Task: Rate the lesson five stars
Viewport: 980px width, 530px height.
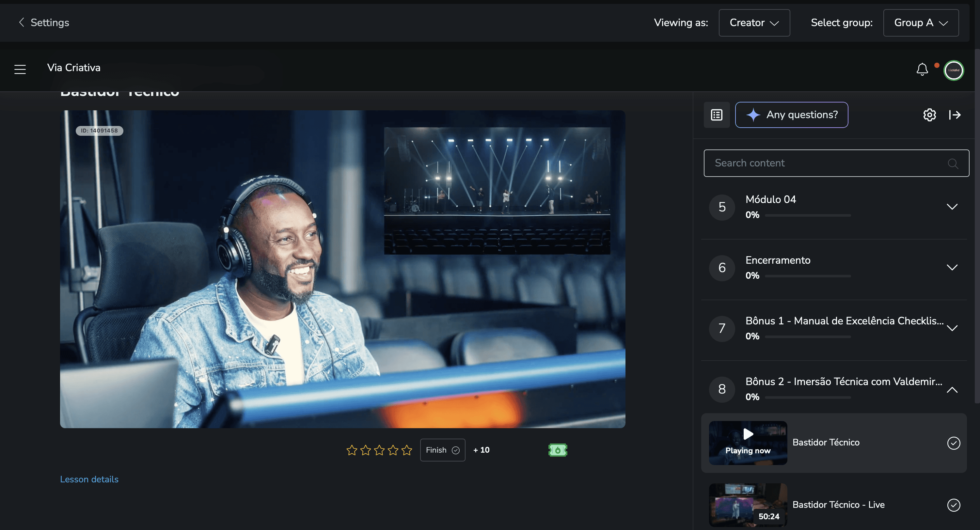Action: (x=407, y=450)
